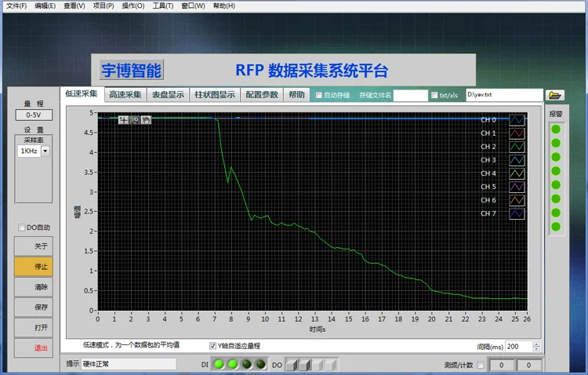Open the 文件(F) menu
This screenshot has height=375, width=588.
pos(16,6)
